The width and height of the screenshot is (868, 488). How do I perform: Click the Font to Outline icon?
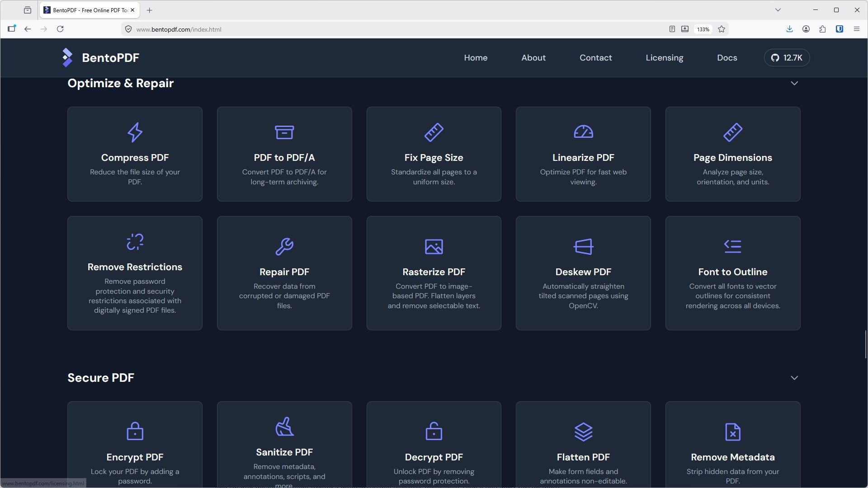pos(733,246)
